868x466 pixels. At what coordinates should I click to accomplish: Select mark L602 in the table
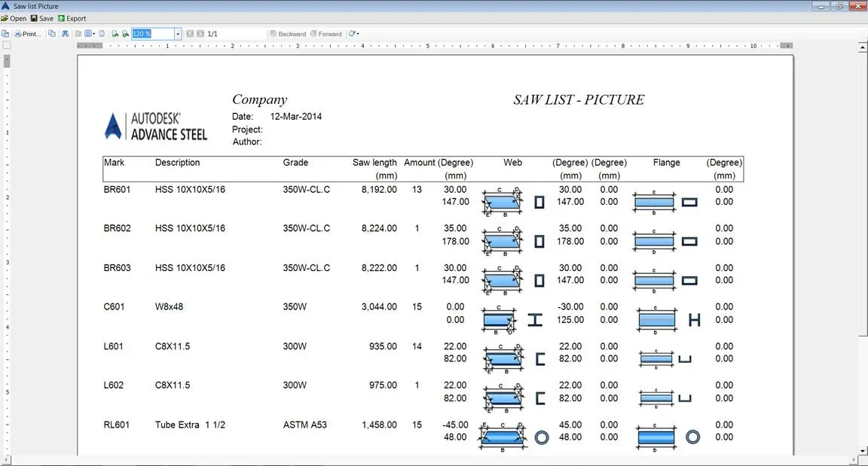pos(114,385)
